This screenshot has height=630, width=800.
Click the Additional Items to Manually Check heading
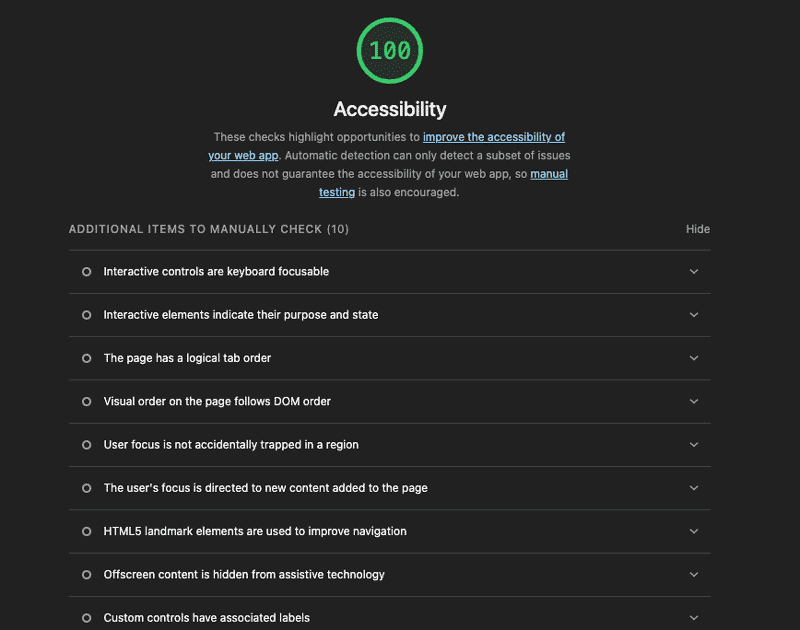coord(208,229)
